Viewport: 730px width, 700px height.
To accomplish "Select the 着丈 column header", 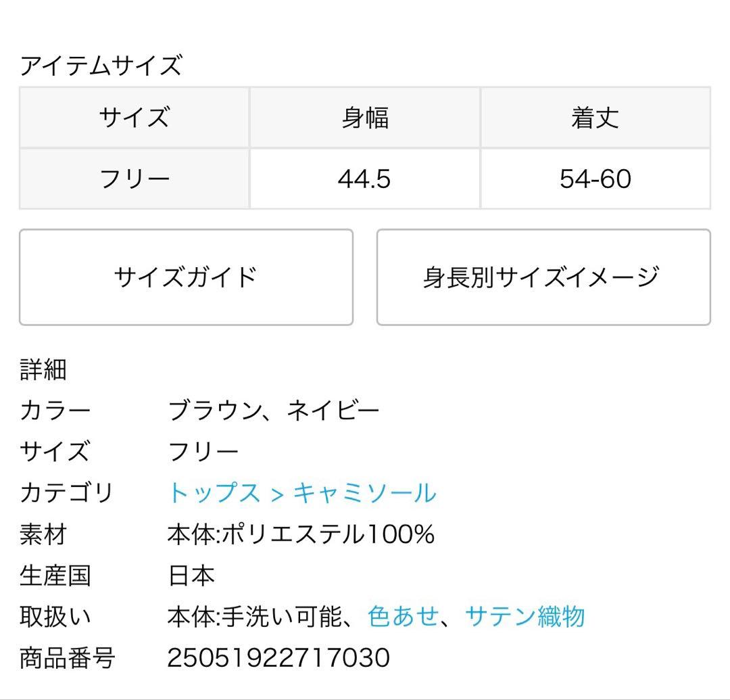I will 596,117.
